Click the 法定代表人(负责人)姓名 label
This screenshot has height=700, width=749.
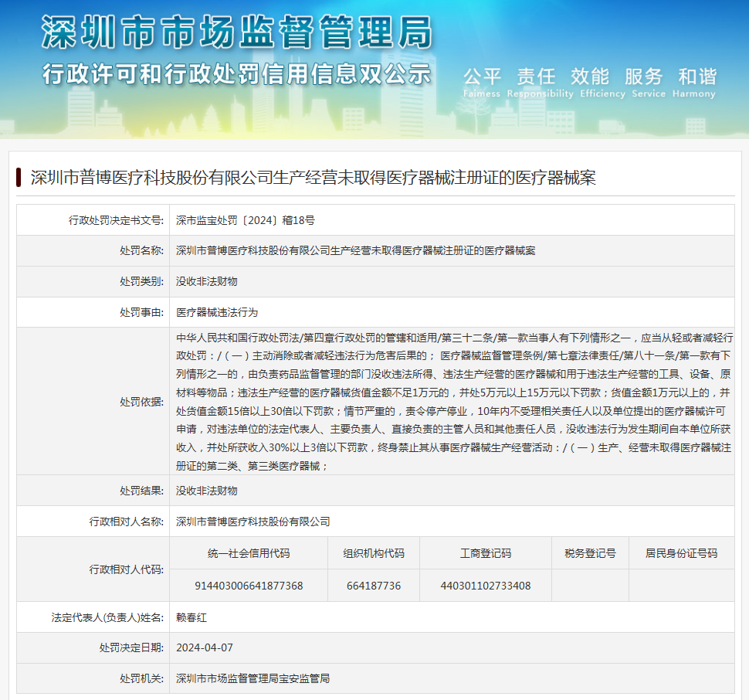[107, 618]
